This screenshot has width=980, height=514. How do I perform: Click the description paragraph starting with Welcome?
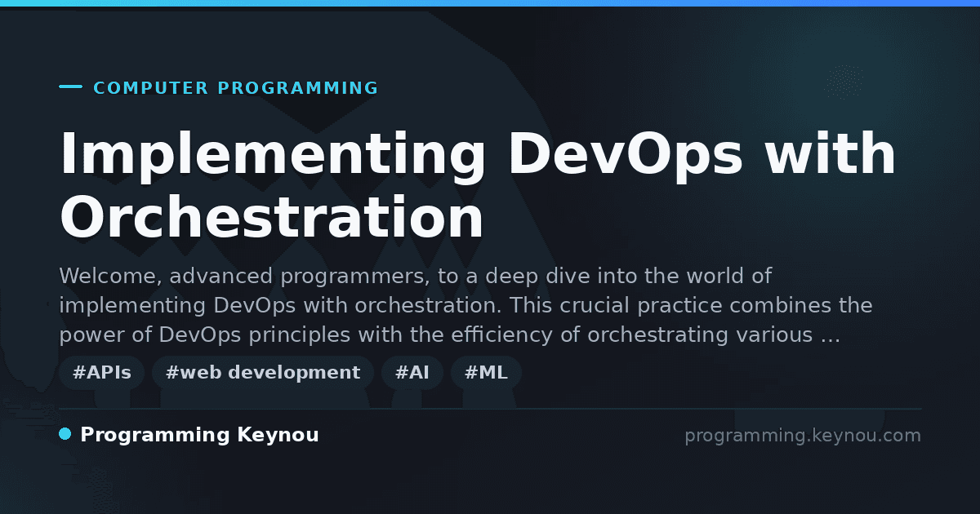click(465, 305)
